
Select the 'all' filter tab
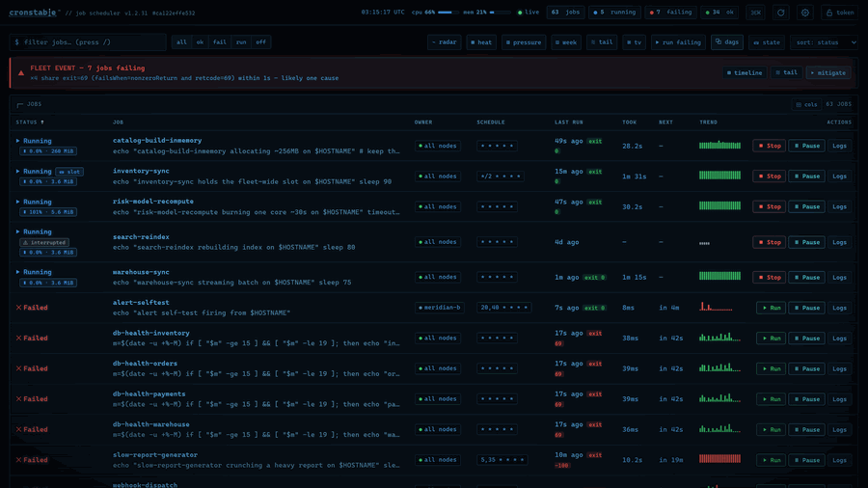coord(181,42)
